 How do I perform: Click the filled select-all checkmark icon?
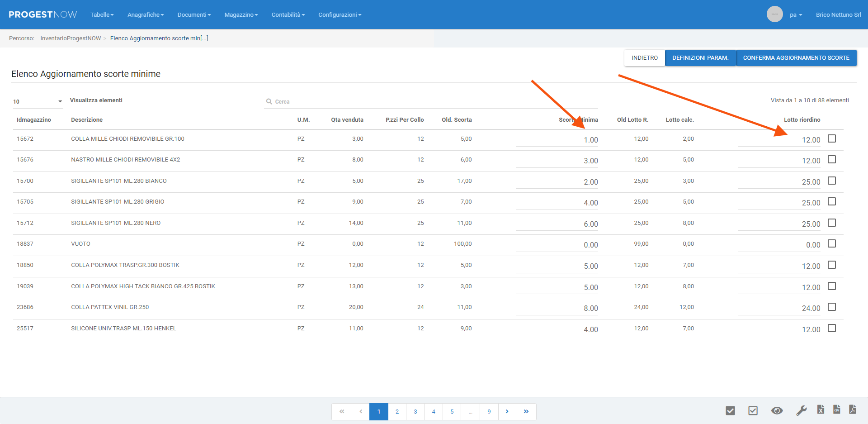click(730, 410)
